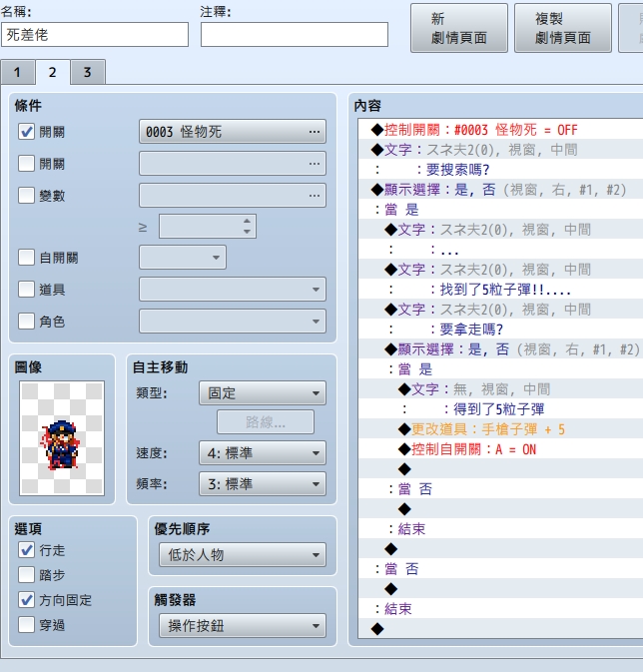The width and height of the screenshot is (643, 672).
Task: Check the 穿過 option
Action: click(26, 625)
